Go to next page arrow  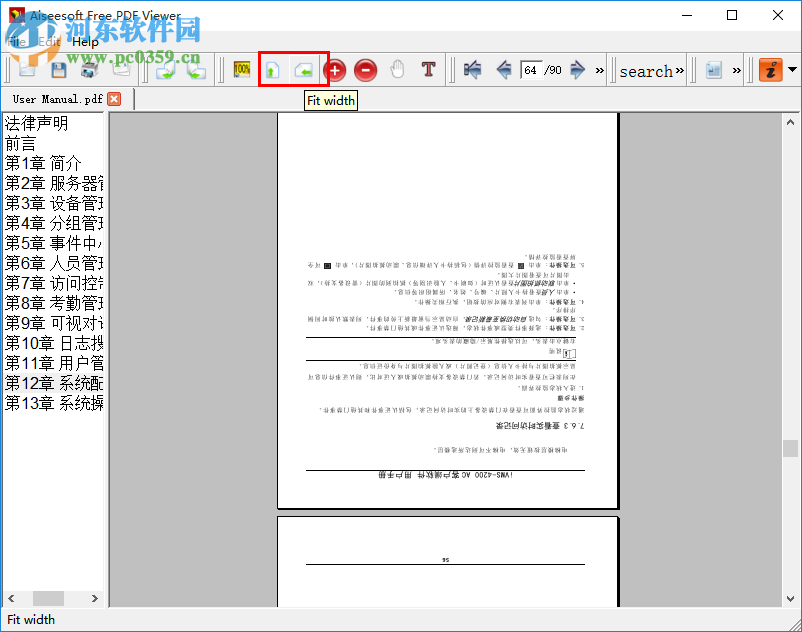pos(577,69)
